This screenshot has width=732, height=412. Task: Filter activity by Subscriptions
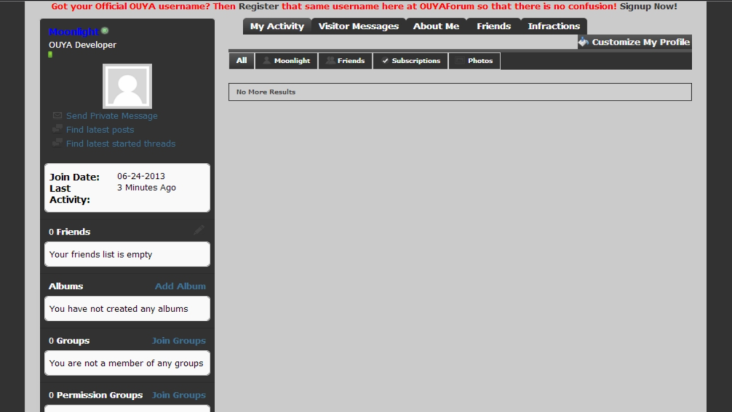point(410,61)
